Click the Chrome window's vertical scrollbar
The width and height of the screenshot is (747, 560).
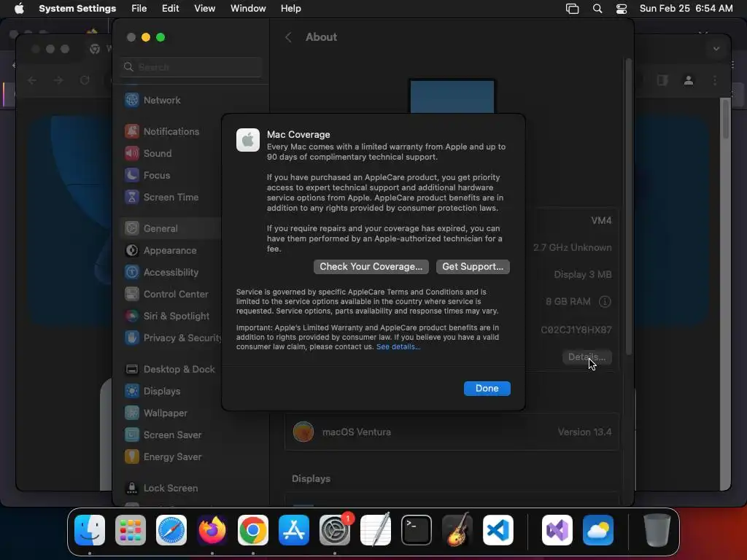[x=726, y=119]
